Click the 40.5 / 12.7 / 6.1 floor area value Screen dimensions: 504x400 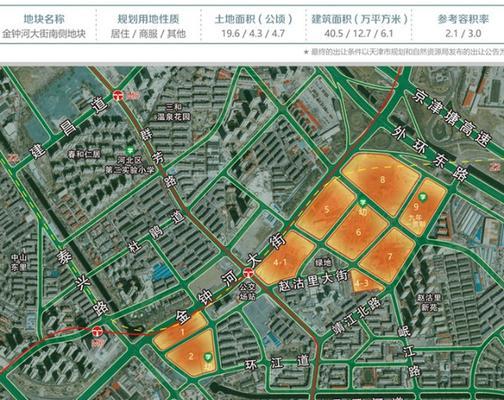(x=359, y=34)
